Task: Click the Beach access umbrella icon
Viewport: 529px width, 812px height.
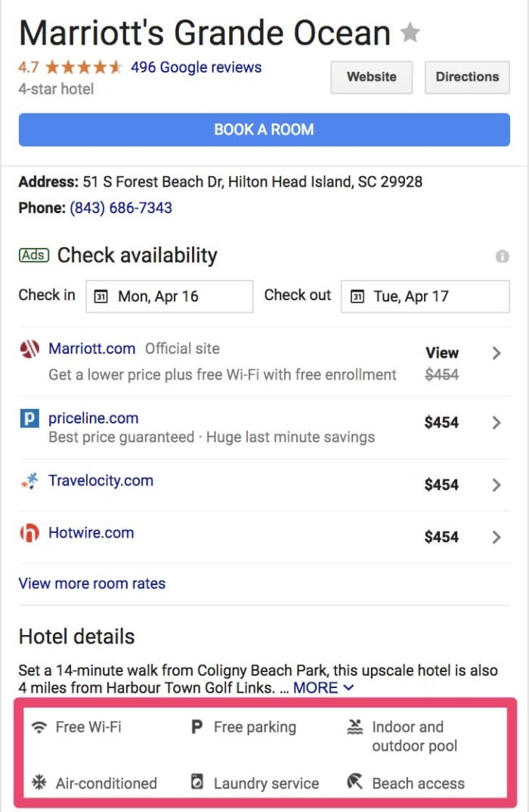Action: [x=354, y=782]
